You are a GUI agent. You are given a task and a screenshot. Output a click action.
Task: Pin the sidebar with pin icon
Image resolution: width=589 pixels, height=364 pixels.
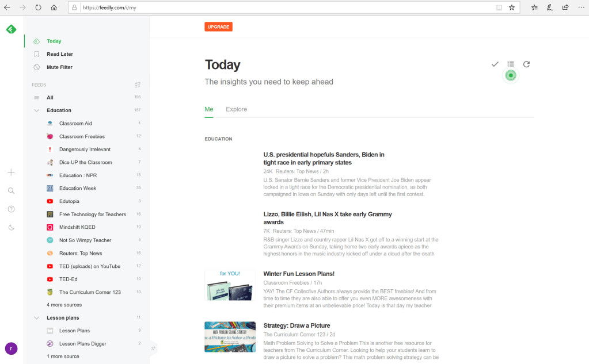[153, 348]
